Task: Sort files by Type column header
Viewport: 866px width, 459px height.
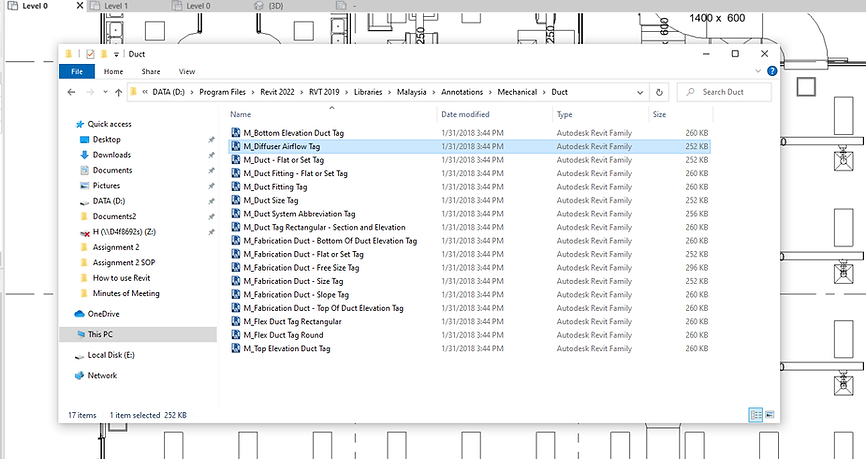Action: (564, 114)
